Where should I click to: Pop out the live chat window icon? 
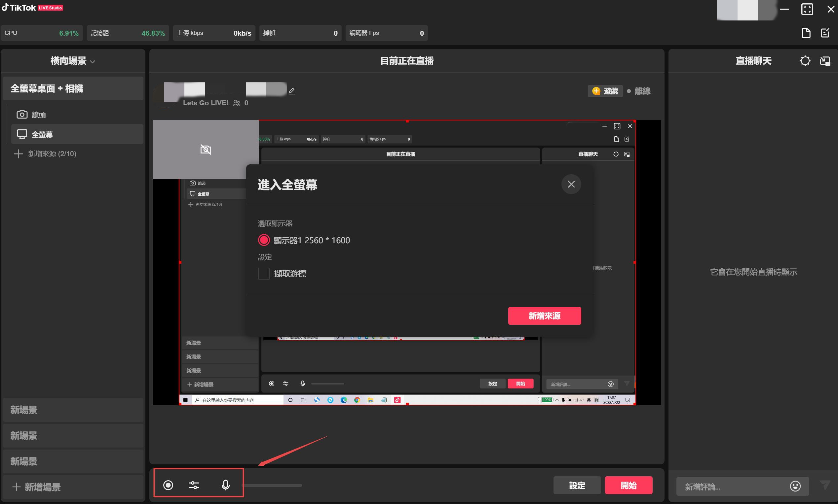pos(825,61)
